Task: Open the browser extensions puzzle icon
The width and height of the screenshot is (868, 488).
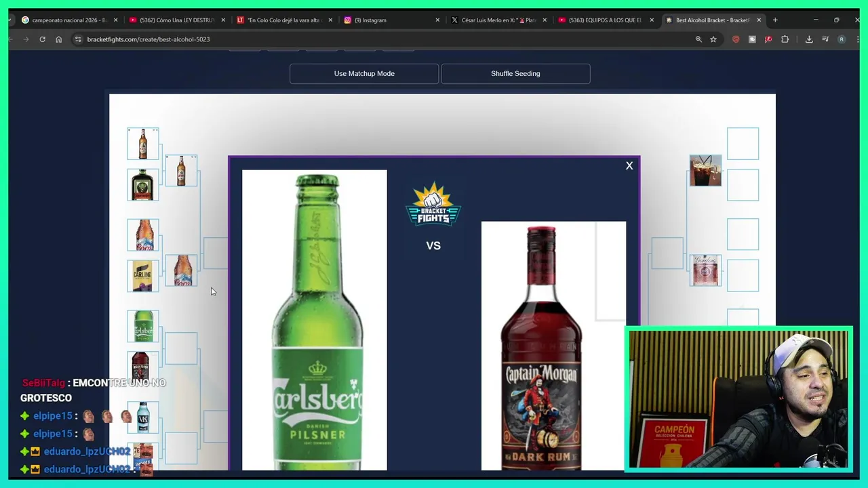Action: [x=785, y=39]
